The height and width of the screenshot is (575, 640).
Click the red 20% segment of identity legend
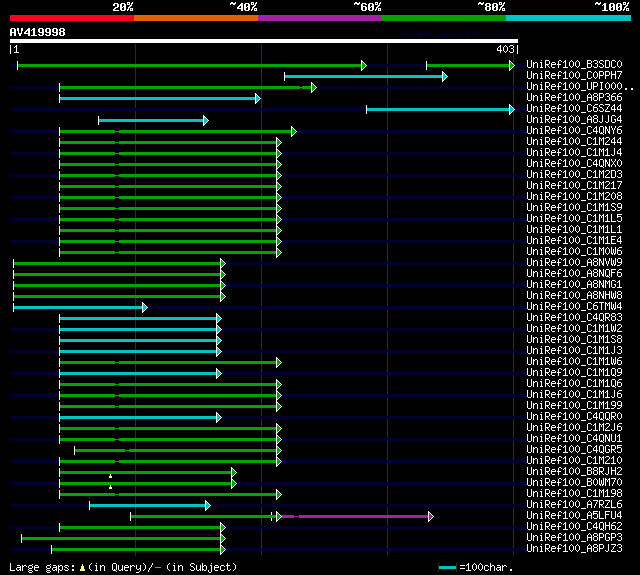(72, 18)
